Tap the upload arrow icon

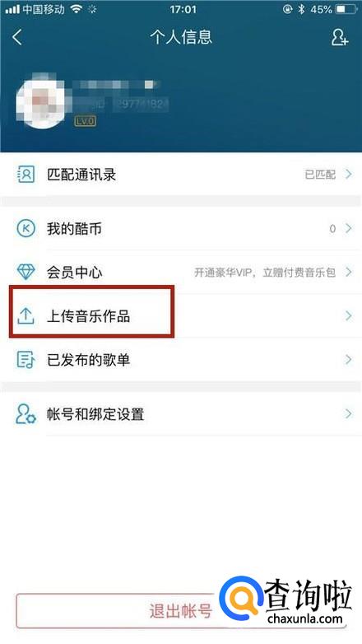click(x=26, y=315)
